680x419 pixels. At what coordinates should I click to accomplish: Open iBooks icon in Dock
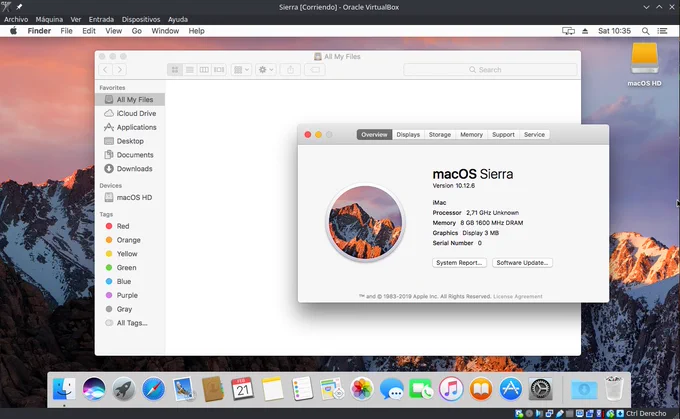click(481, 389)
